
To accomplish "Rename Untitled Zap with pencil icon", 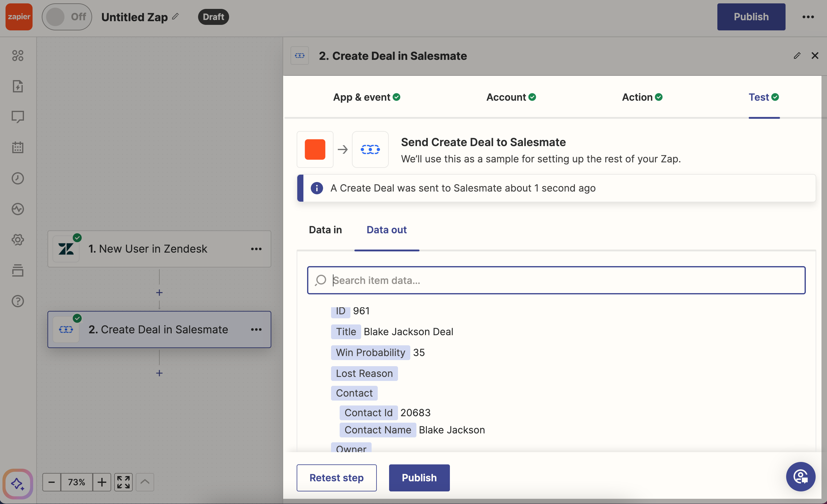I will coord(176,16).
